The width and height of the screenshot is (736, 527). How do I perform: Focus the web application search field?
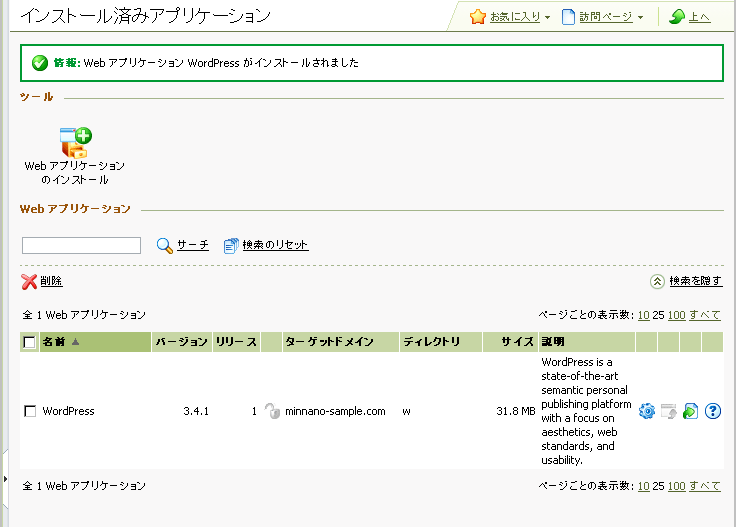81,245
